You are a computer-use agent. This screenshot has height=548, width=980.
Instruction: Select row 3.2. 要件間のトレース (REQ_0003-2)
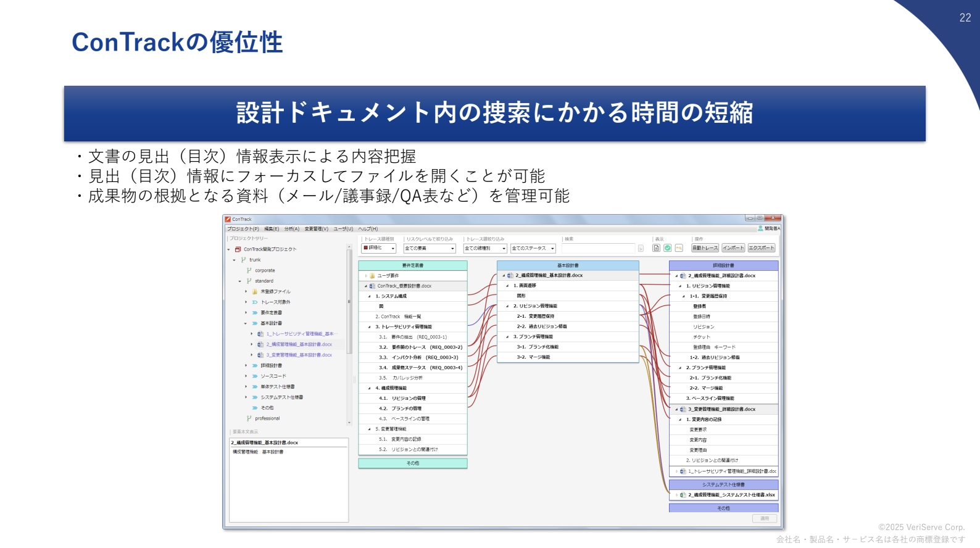(x=413, y=347)
